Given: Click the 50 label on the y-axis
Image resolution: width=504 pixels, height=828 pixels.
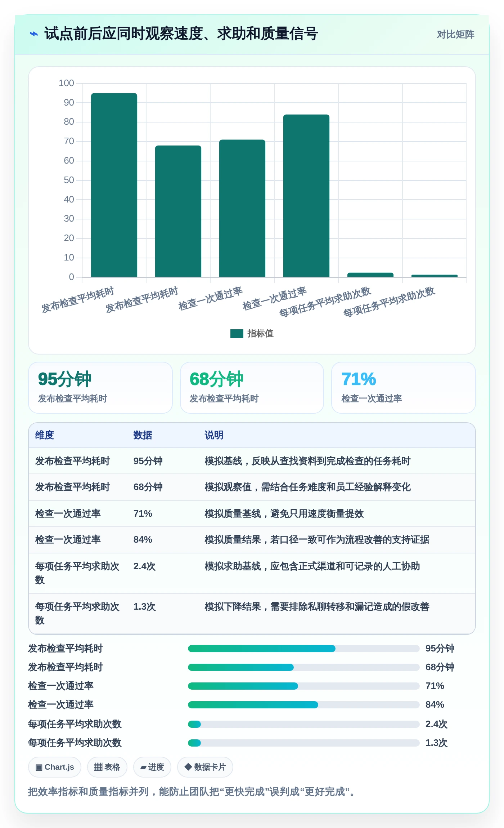Looking at the screenshot, I should 69,180.
